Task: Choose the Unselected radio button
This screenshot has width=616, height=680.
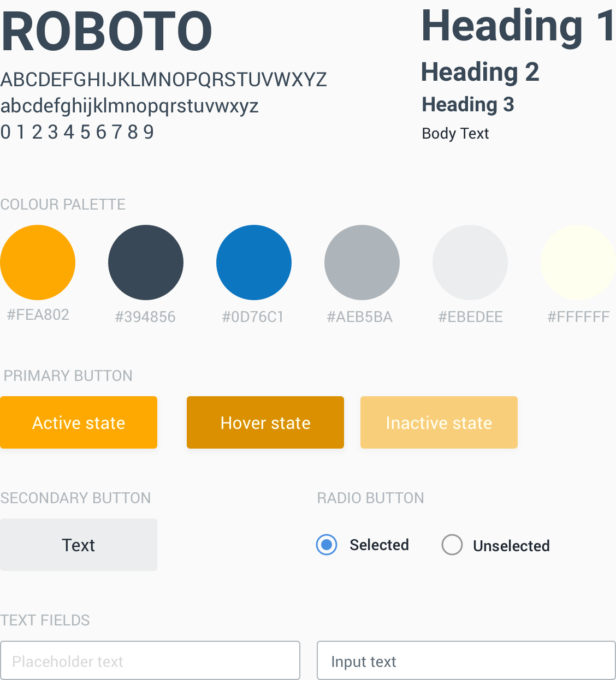Action: (452, 545)
